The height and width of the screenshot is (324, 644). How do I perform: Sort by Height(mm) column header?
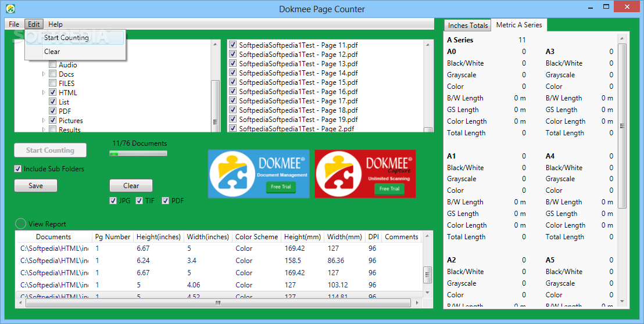(x=303, y=237)
